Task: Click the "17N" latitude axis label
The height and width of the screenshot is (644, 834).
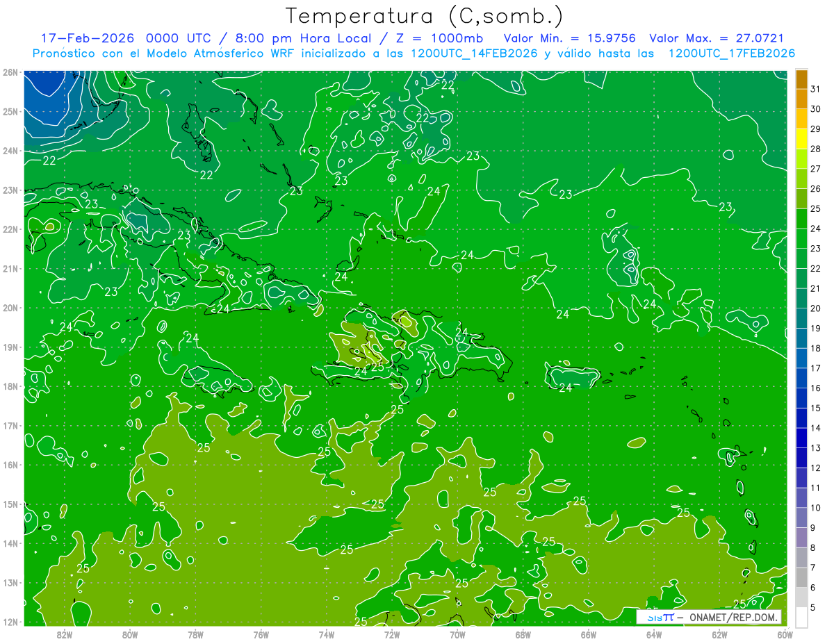Action: pos(10,425)
